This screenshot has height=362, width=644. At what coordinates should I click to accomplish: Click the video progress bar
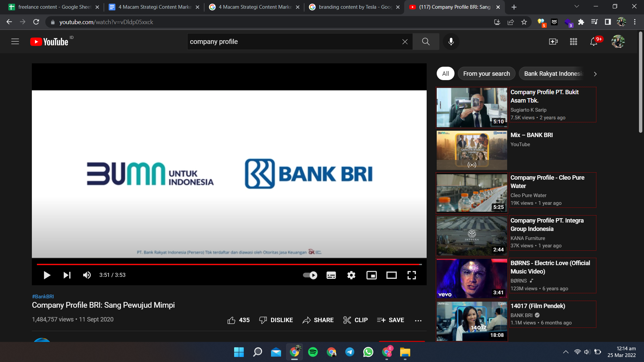tap(229, 264)
